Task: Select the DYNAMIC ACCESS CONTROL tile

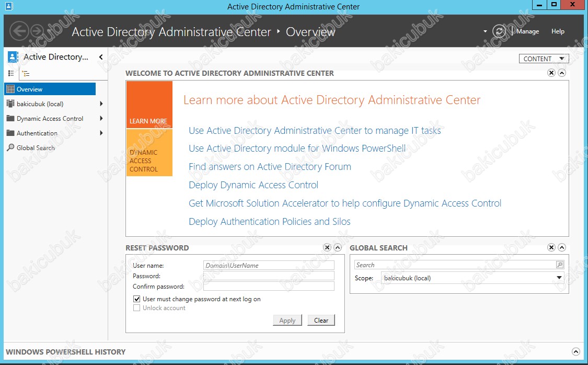Action: pos(149,153)
